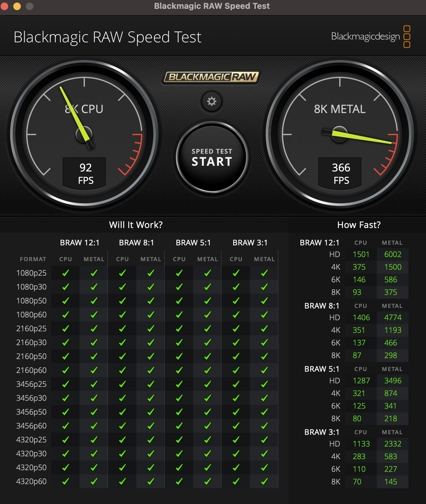Minimize the window with the yellow button
This screenshot has height=504, width=426.
tap(17, 6)
